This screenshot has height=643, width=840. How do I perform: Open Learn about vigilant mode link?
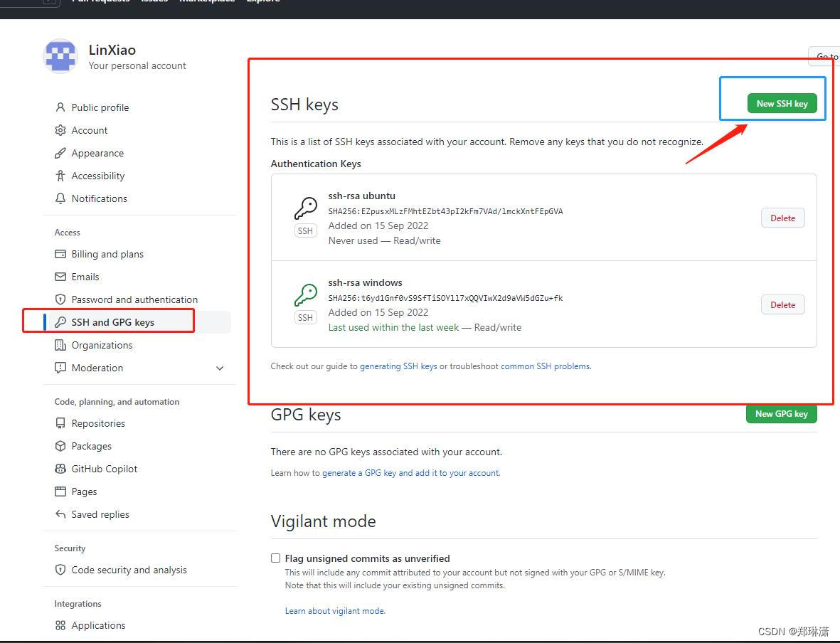click(335, 611)
